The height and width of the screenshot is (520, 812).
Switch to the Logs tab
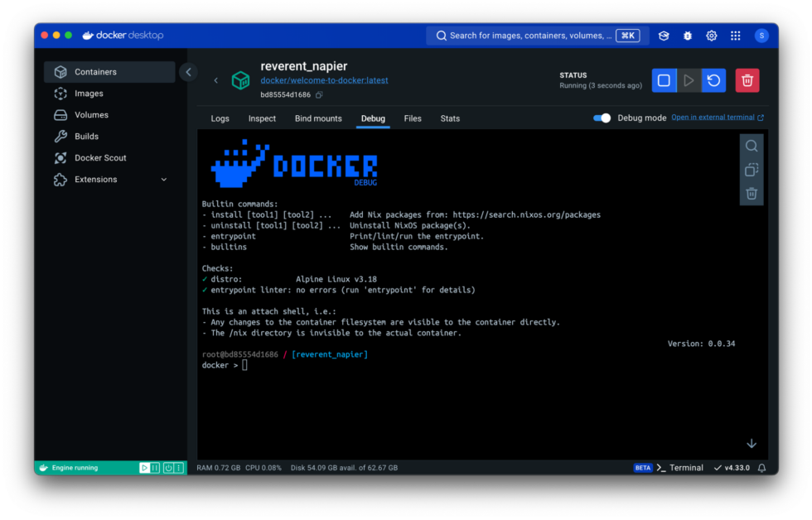pyautogui.click(x=220, y=118)
